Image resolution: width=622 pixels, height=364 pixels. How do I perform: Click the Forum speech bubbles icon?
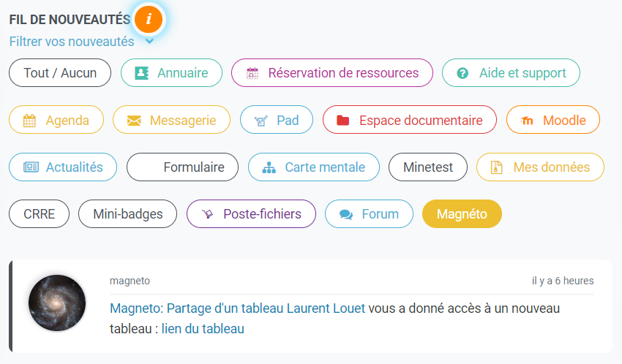click(x=346, y=214)
